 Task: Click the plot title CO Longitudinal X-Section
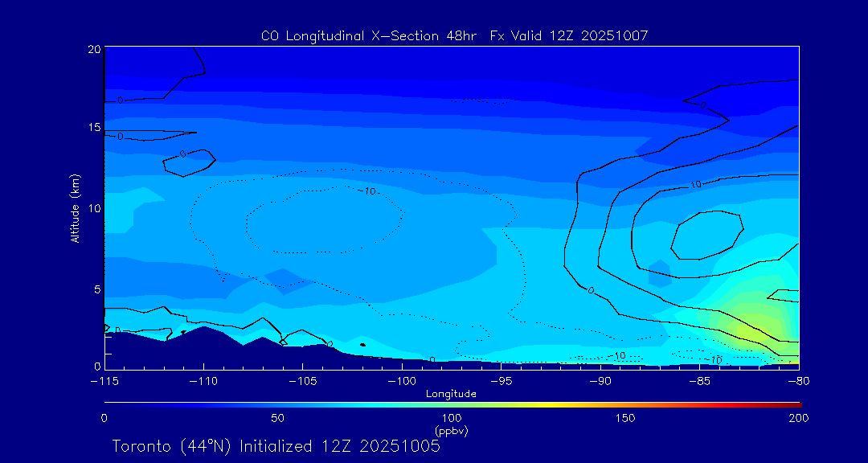[x=454, y=35]
